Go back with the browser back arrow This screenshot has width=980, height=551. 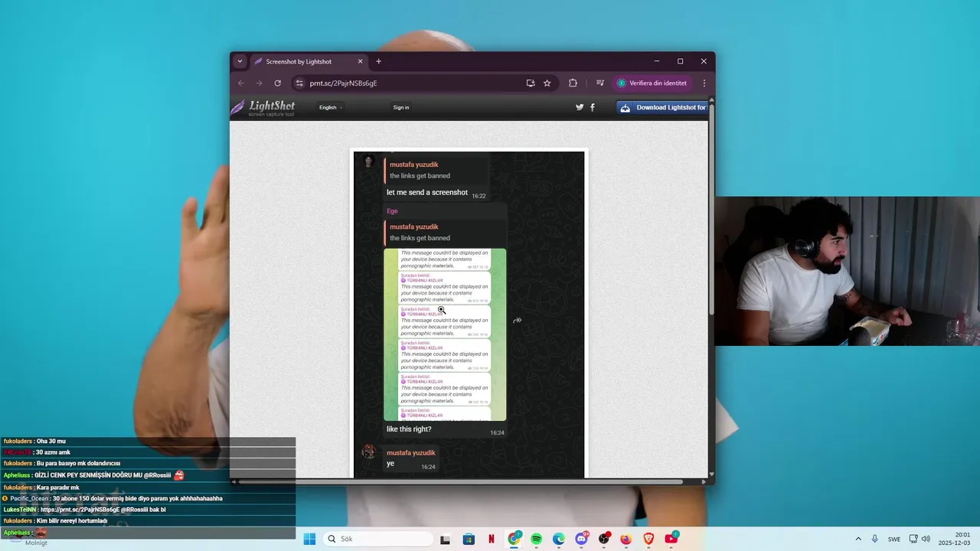click(241, 83)
